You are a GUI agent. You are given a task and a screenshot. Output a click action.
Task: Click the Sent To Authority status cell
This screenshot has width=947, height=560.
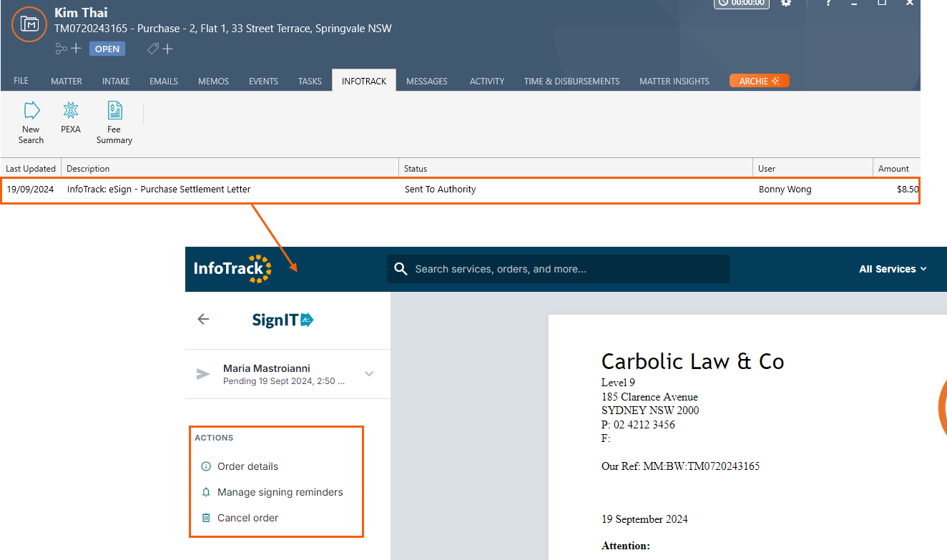tap(440, 190)
